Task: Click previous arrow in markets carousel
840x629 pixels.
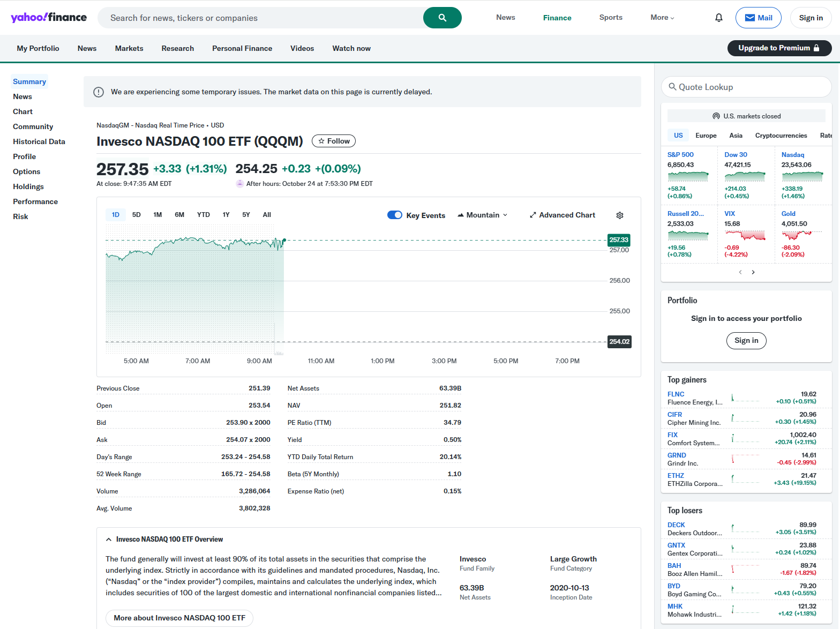Action: [740, 272]
